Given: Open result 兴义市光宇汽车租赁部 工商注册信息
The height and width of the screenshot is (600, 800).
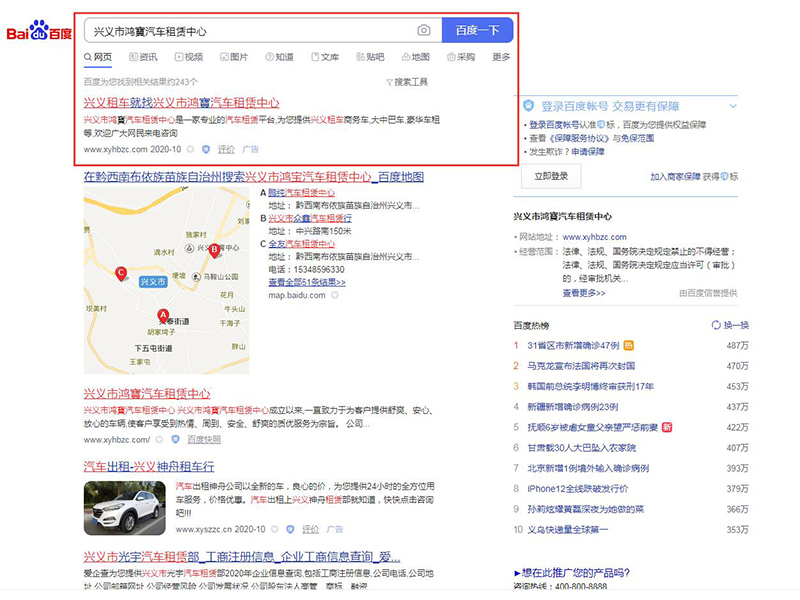Looking at the screenshot, I should tap(242, 556).
